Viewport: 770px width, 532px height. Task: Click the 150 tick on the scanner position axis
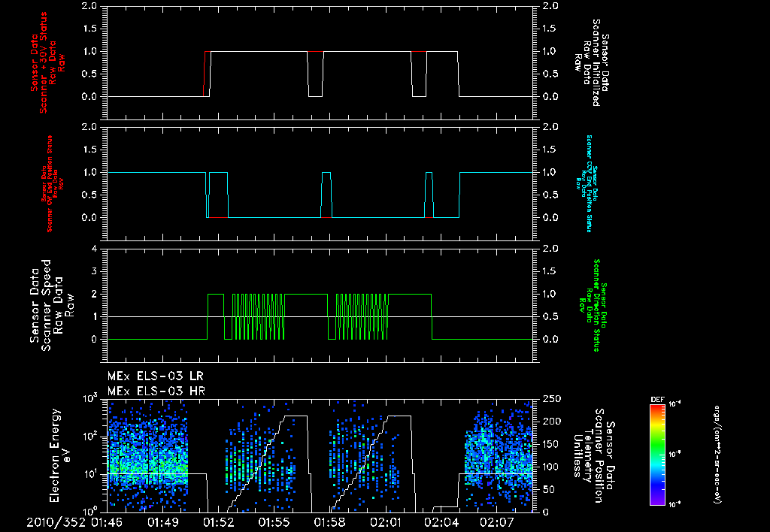click(x=552, y=444)
